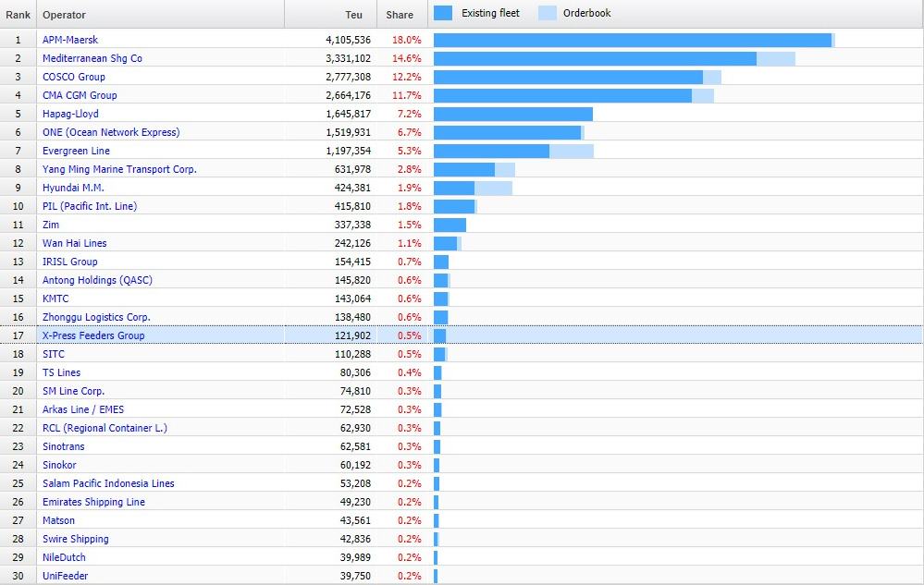Viewport: 924px width, 585px height.
Task: Select Teu value 1,197,354
Action: pos(349,152)
